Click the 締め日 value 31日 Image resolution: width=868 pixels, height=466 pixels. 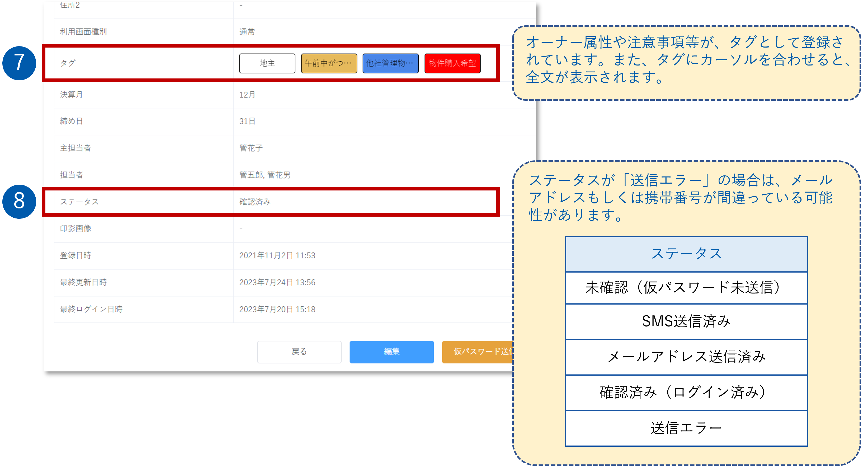point(247,121)
